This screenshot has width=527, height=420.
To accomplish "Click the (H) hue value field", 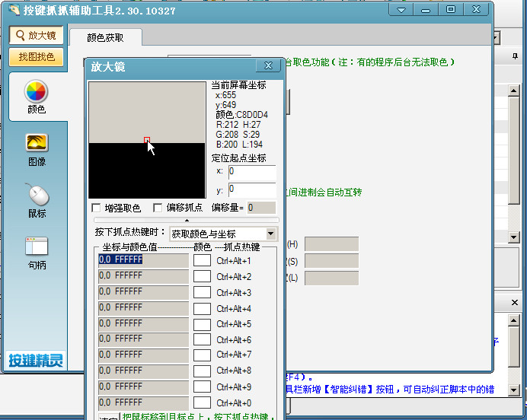I will point(331,244).
